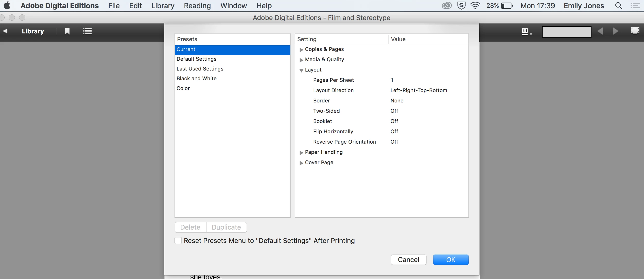Go to the next page arrow
This screenshot has height=279, width=644.
click(616, 31)
